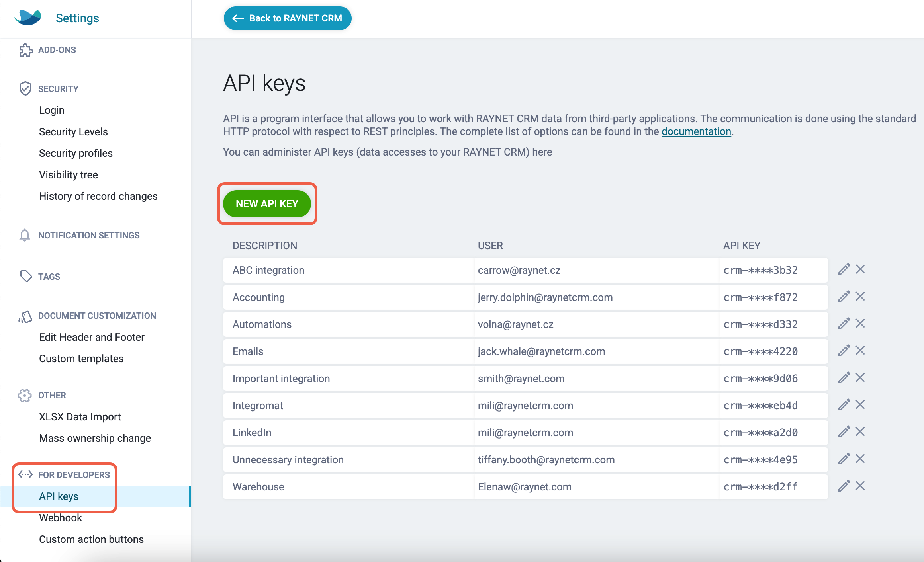
Task: Click jerry.dolphin@raynetcrm.com user cell
Action: (x=597, y=297)
